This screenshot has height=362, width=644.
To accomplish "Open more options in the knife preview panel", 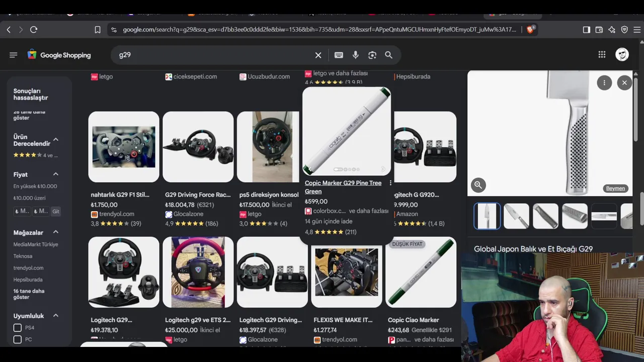I will (604, 83).
